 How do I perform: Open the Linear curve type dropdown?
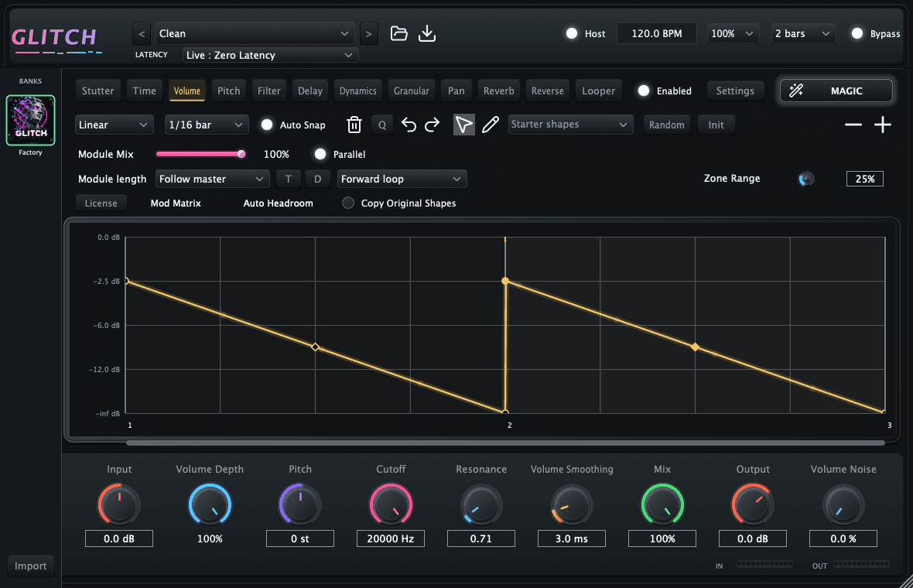tap(115, 125)
